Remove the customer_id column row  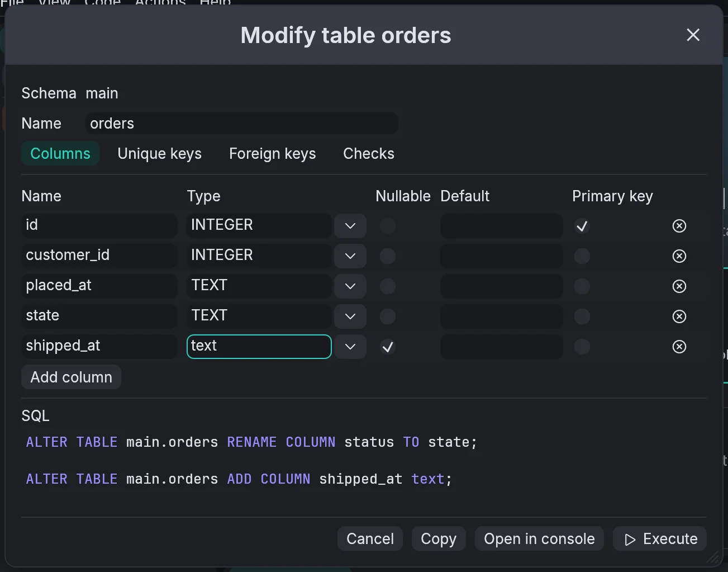(679, 256)
